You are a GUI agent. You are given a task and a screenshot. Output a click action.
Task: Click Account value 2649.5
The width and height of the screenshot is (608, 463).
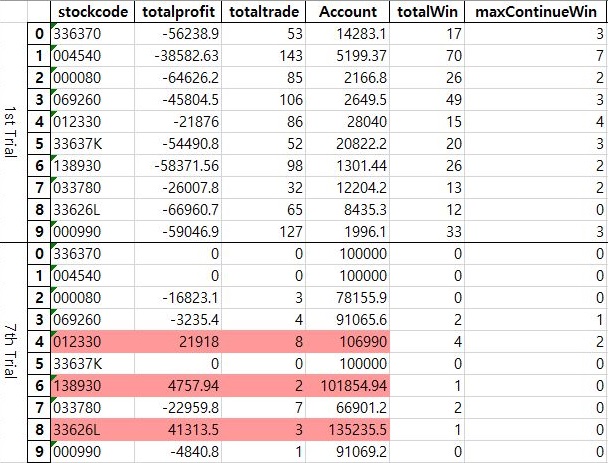[x=347, y=100]
